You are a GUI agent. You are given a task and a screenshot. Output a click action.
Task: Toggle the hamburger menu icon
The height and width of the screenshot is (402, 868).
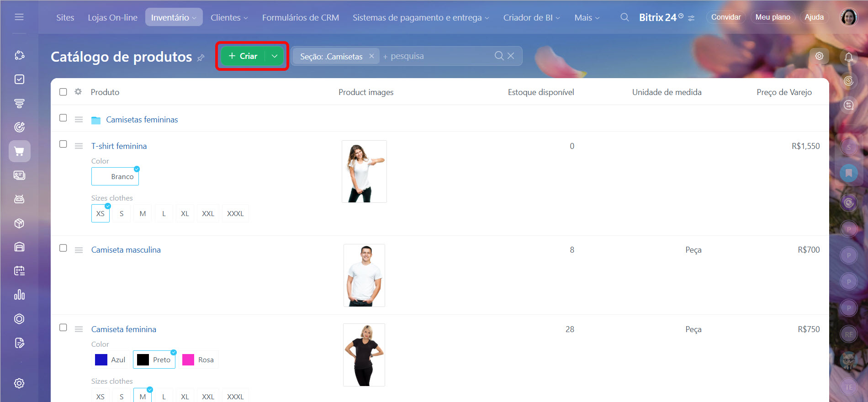[x=19, y=17]
